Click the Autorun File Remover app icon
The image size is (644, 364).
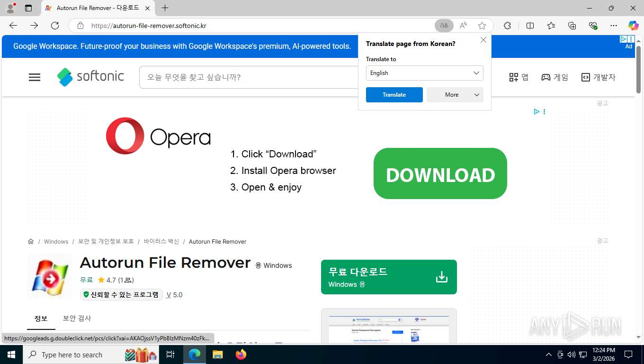click(x=50, y=277)
